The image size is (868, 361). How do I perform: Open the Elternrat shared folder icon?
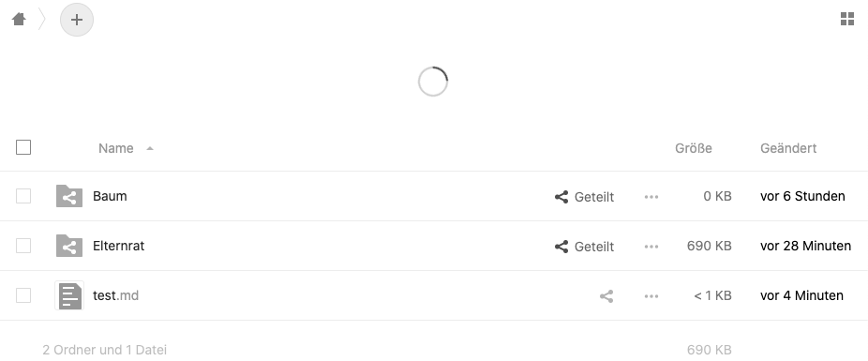point(69,246)
